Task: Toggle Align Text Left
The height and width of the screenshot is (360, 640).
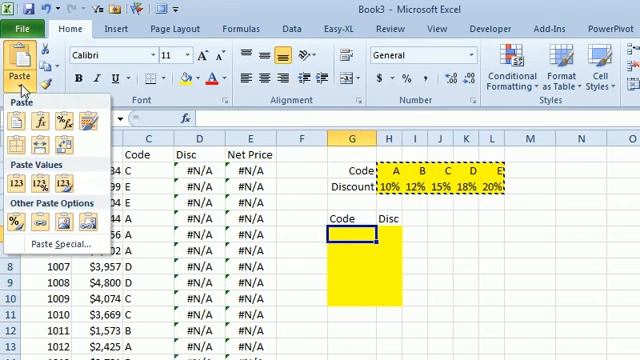Action: click(x=246, y=78)
